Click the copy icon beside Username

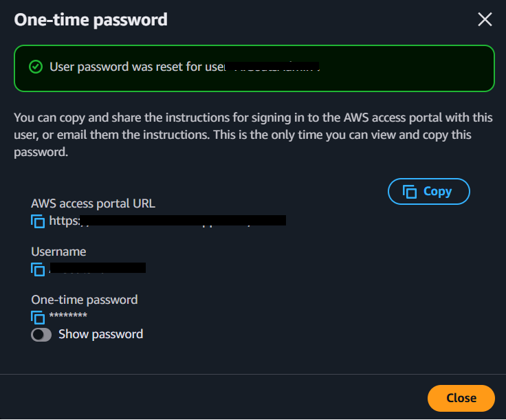(38, 269)
